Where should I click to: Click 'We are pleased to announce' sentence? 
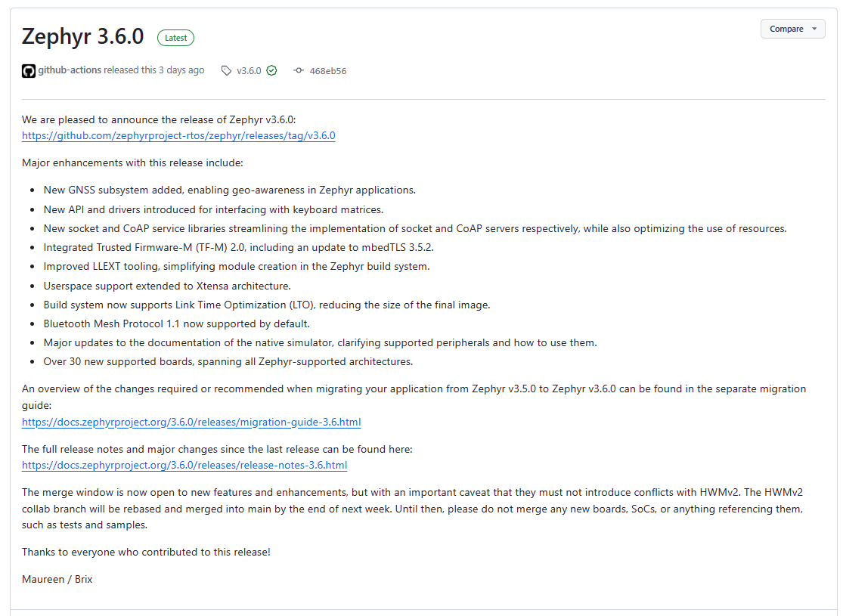coord(159,120)
